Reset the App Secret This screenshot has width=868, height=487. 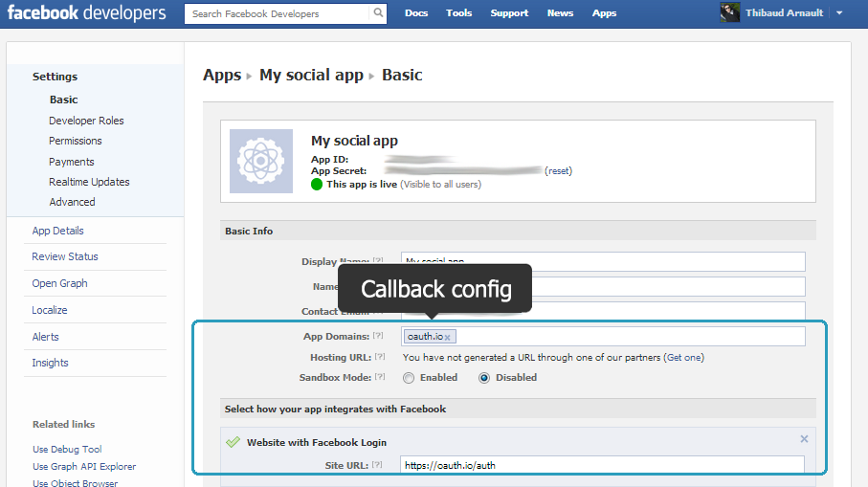click(x=558, y=171)
